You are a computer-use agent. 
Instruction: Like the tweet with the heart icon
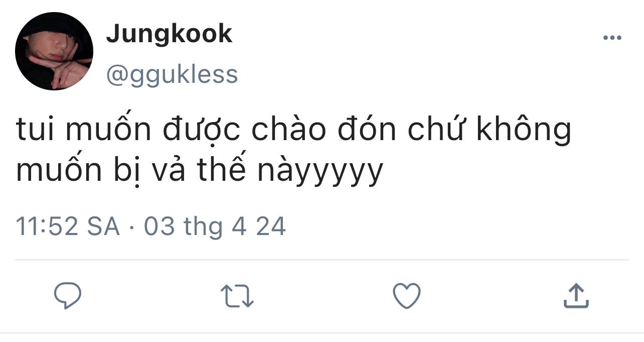pyautogui.click(x=406, y=295)
